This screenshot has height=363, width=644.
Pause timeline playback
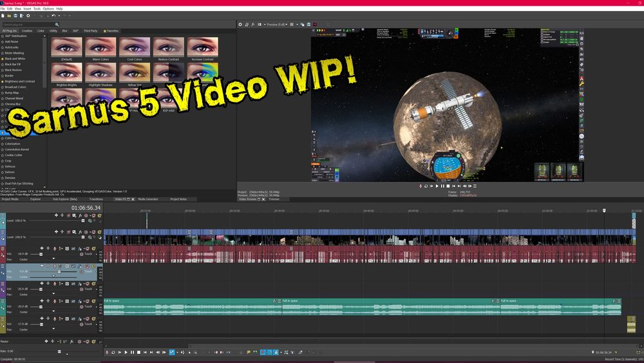pyautogui.click(x=132, y=352)
